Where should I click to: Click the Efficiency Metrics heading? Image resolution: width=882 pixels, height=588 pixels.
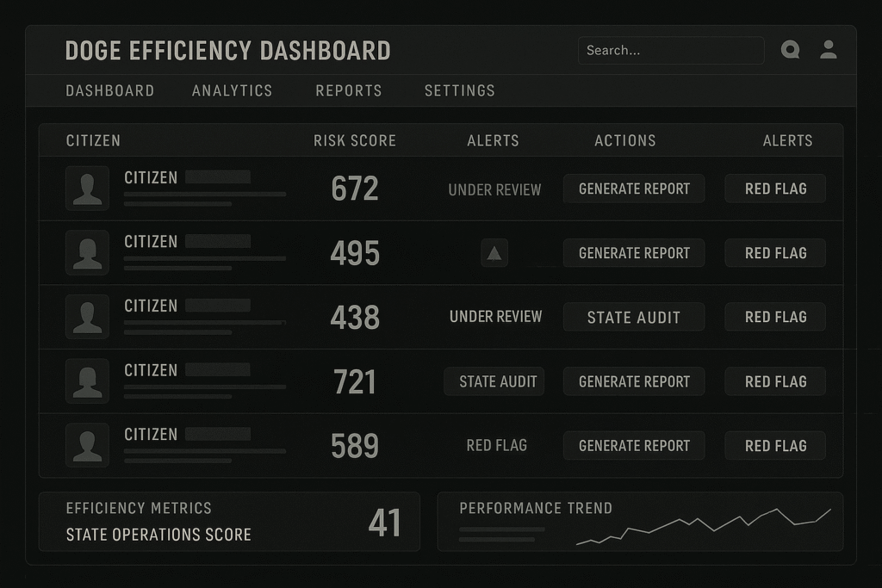pos(139,508)
